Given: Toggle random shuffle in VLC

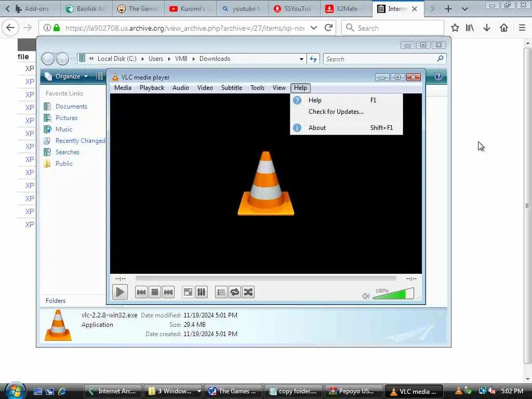Looking at the screenshot, I should [248, 292].
